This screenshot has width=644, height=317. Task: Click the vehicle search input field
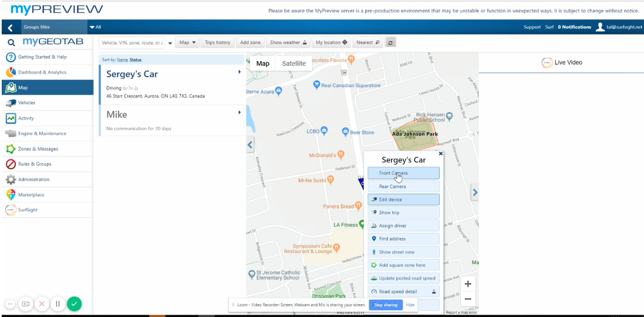(x=132, y=42)
